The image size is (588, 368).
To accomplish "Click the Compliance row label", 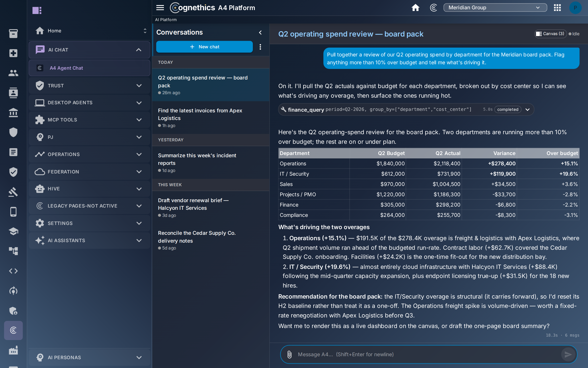I will (x=294, y=215).
